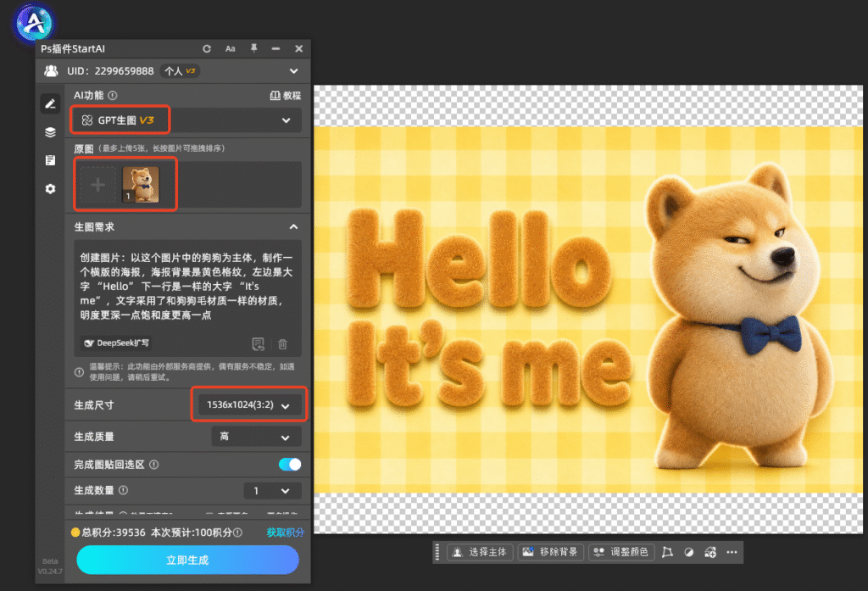The width and height of the screenshot is (868, 591).
Task: Open the 1536x1024(3:2) size dropdown
Action: 248,405
